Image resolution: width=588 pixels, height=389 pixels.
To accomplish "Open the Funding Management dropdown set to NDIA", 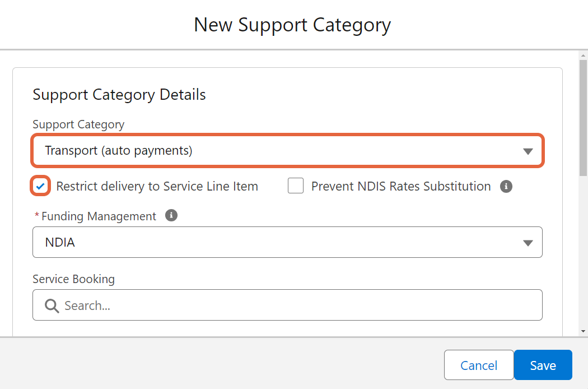I will (287, 242).
